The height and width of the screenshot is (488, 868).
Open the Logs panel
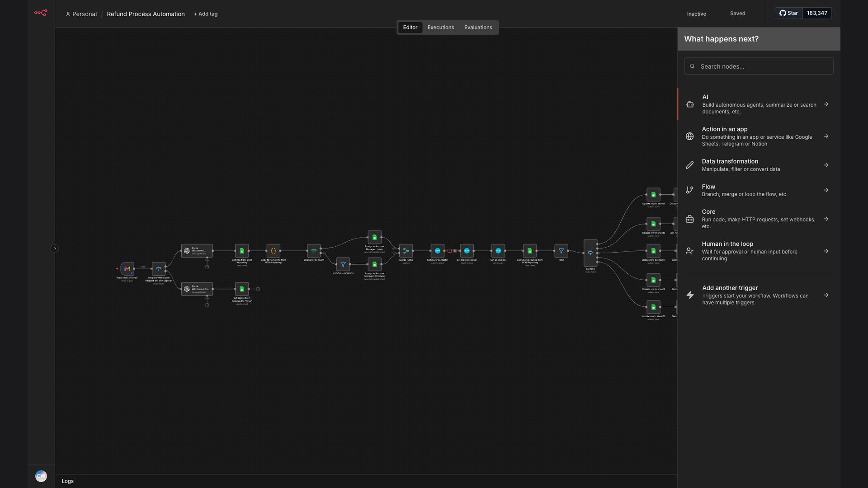[x=68, y=481]
